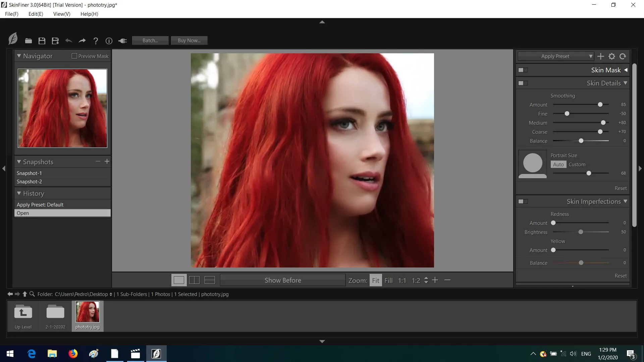Switch to single image view layout
Viewport: 644px width, 362px height.
coord(179,280)
